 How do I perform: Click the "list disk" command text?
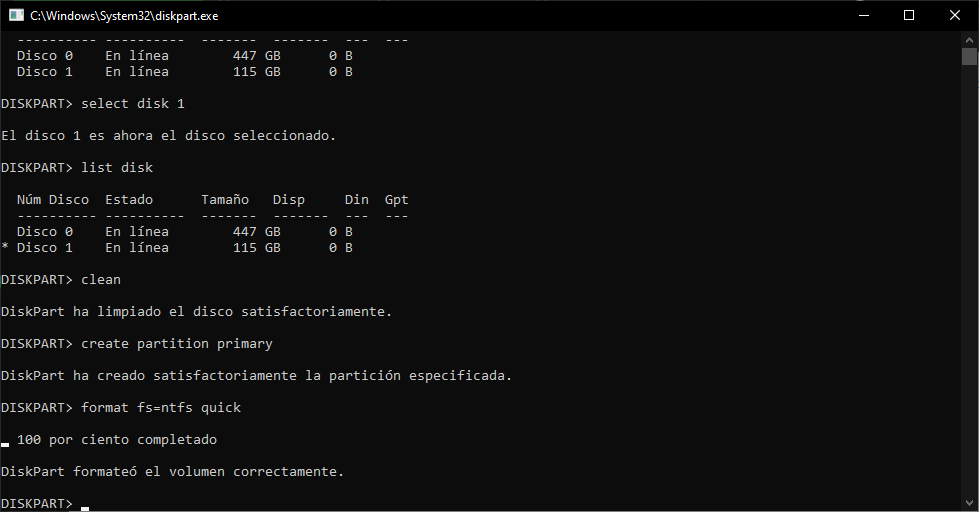point(117,168)
